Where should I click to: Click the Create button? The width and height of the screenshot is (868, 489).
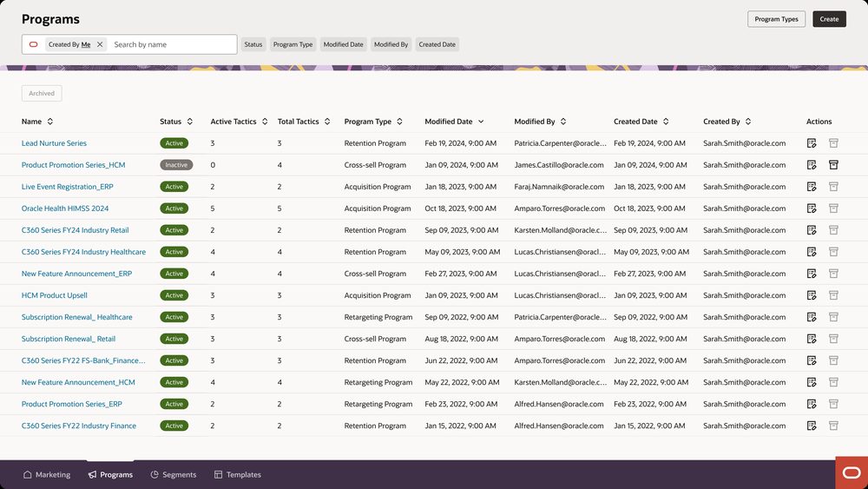(x=829, y=19)
